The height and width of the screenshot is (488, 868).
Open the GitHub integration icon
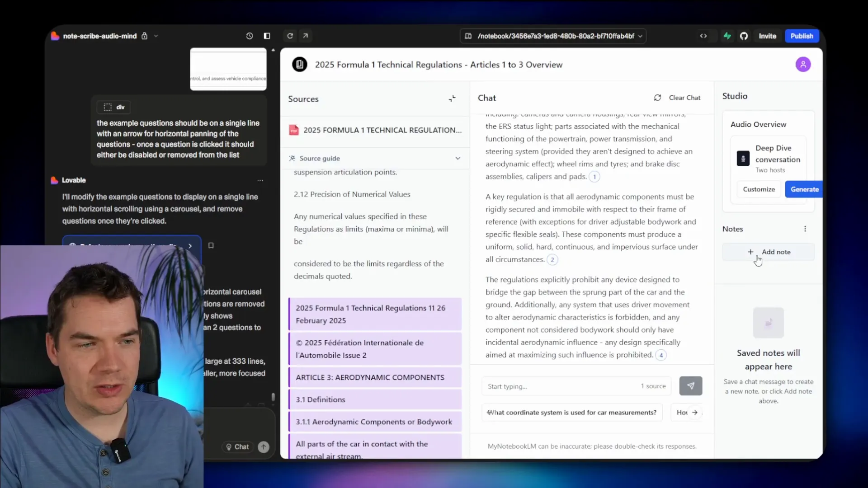744,36
